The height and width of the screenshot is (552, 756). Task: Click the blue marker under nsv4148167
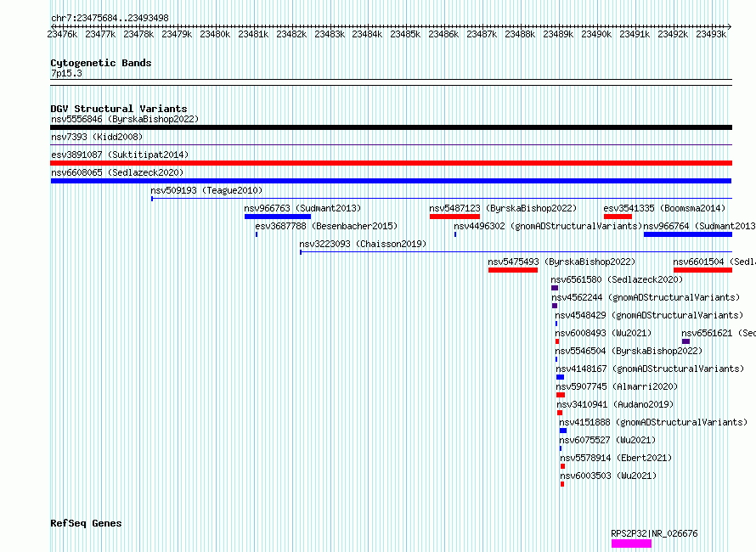pyautogui.click(x=560, y=377)
